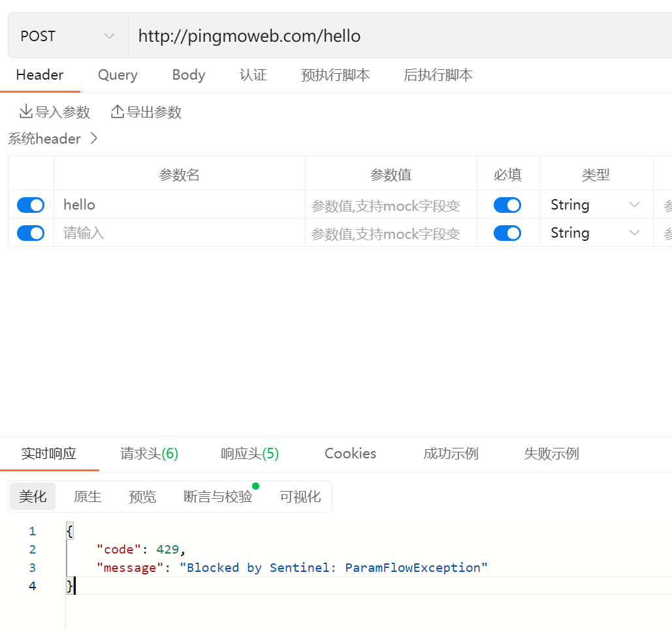Open the POST request method dropdown
672x630 pixels.
(x=65, y=35)
